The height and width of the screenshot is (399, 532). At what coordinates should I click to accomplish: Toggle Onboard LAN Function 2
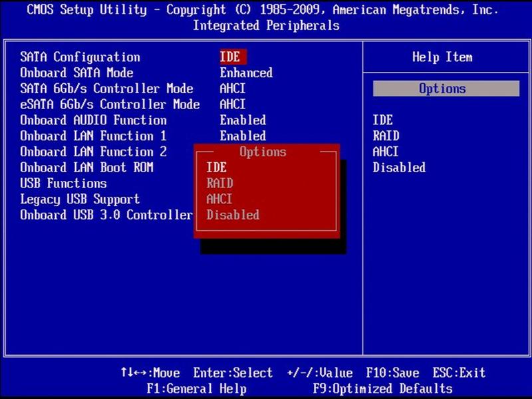(96, 152)
